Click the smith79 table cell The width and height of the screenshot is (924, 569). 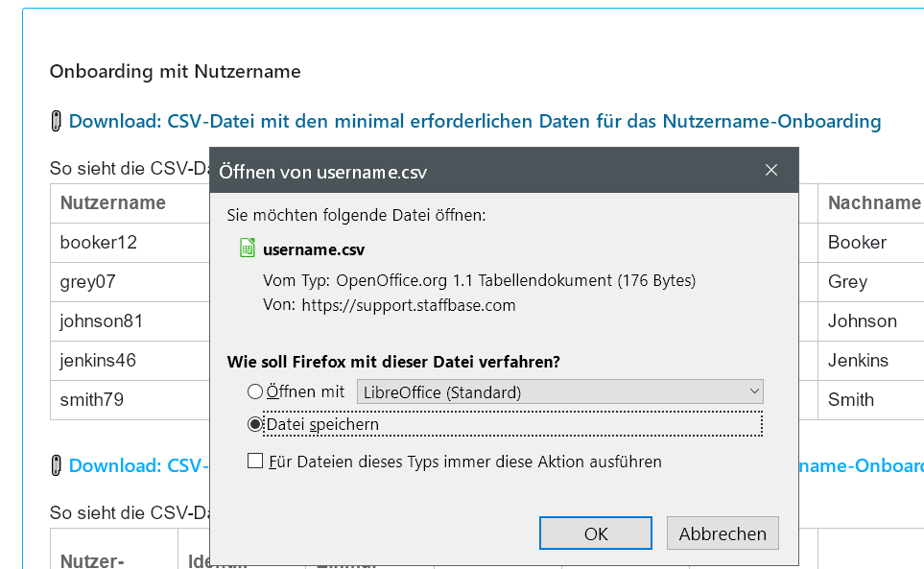92,399
